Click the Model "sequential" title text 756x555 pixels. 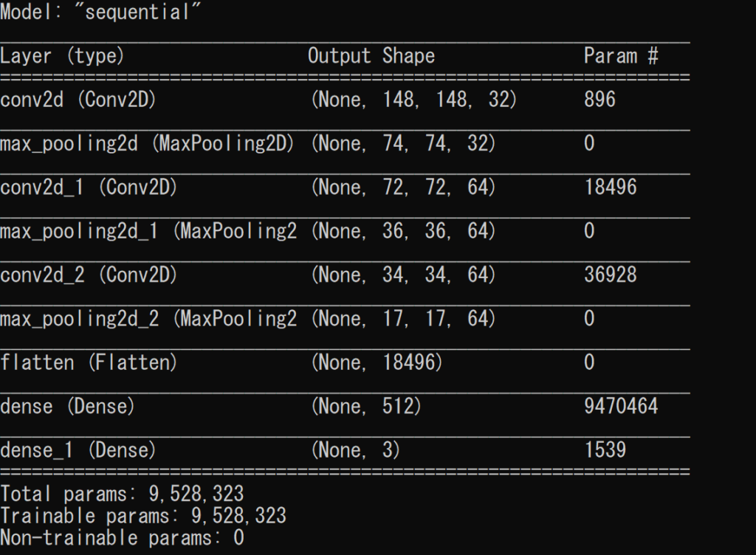100,12
